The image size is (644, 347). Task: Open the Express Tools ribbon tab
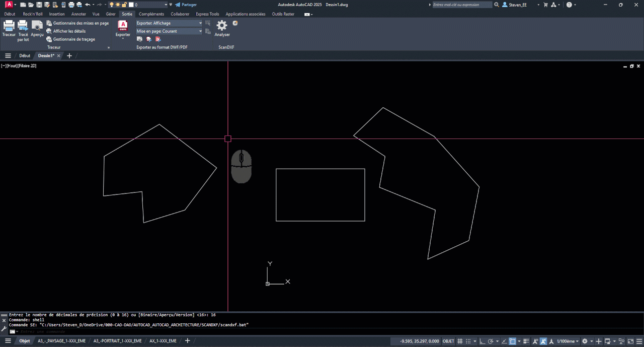207,14
